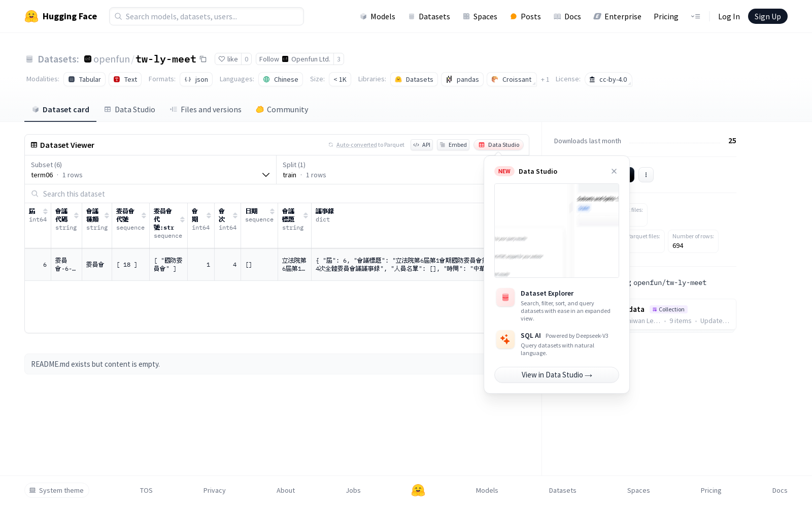Open the Collection card link

[682, 314]
